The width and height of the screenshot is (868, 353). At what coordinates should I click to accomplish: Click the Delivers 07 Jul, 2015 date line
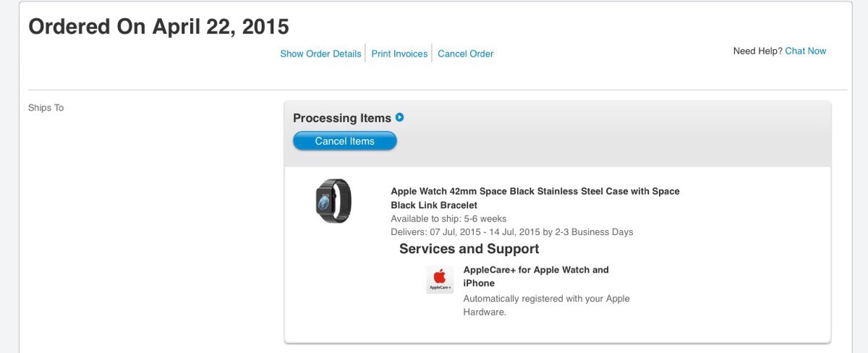click(x=511, y=232)
